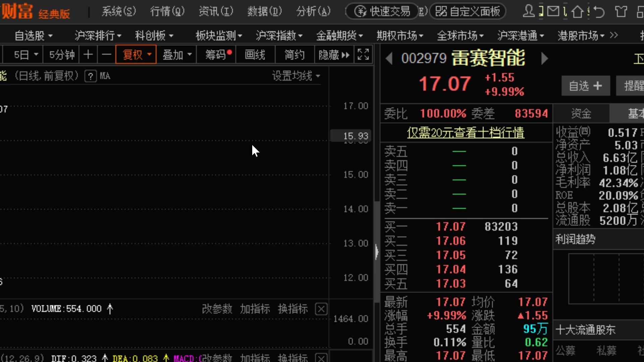The width and height of the screenshot is (644, 362).
Task: Expand the 金融期货 dropdown
Action: (x=339, y=35)
